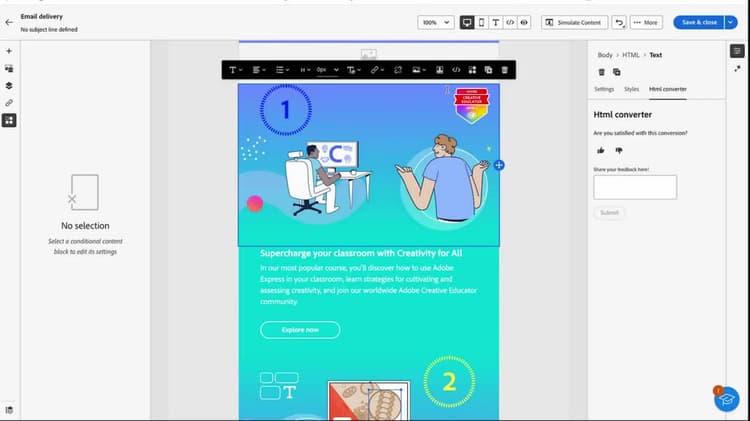Click the Submit feedback button

coord(609,212)
